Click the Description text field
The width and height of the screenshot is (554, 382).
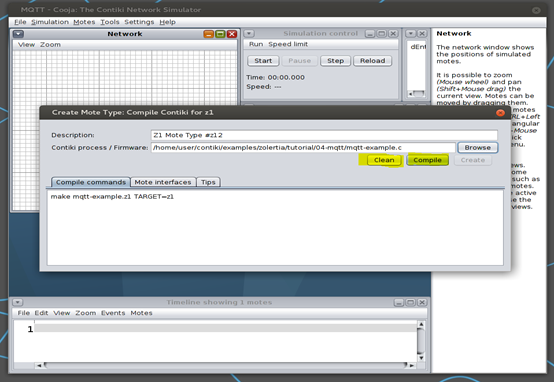[324, 135]
